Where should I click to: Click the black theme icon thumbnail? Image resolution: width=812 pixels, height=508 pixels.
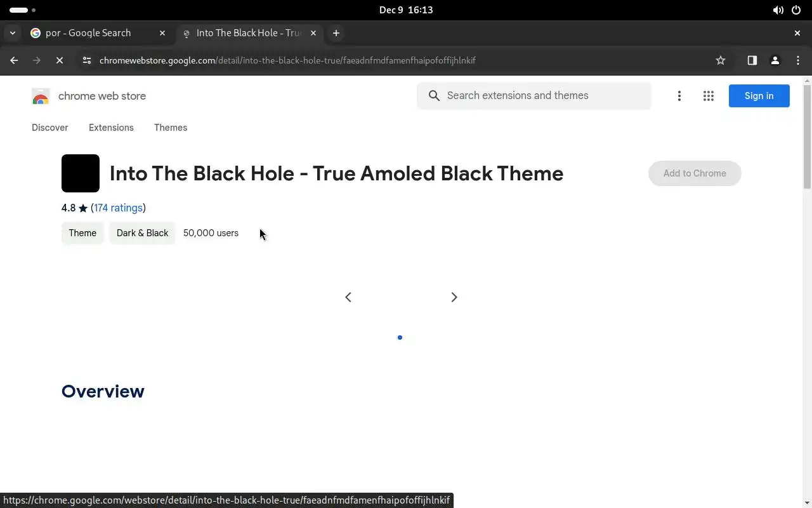(x=81, y=173)
